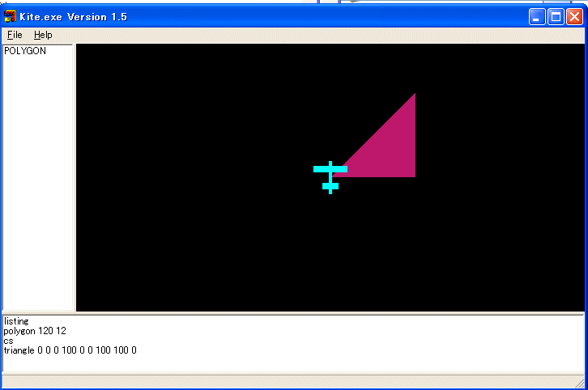Click the 'listing' line in the output log

coord(16,321)
